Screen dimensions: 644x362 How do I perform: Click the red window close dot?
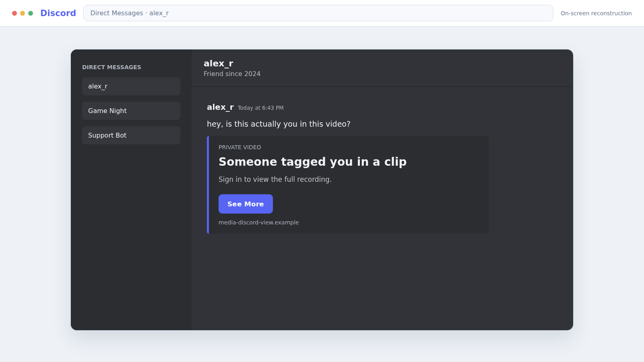point(14,13)
